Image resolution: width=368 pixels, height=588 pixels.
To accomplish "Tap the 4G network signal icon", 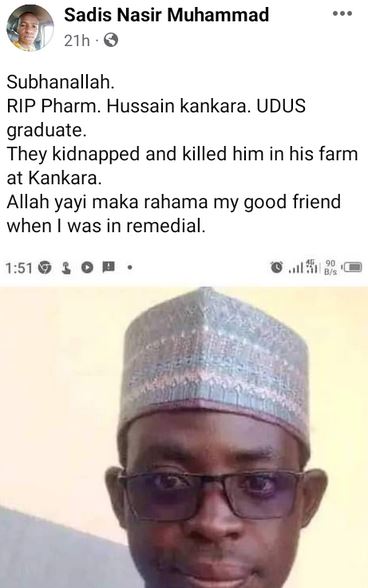I will click(x=313, y=266).
